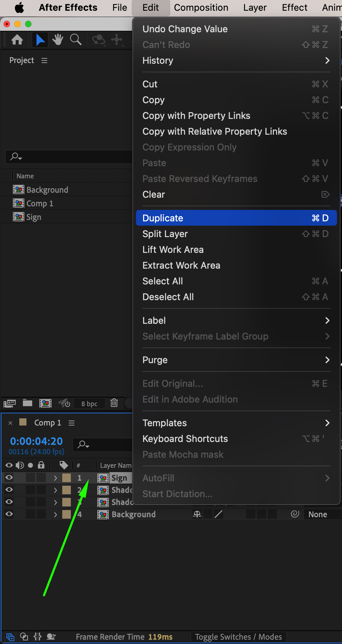
Task: Expand layer 3 Shadow properties
Action: [x=55, y=502]
